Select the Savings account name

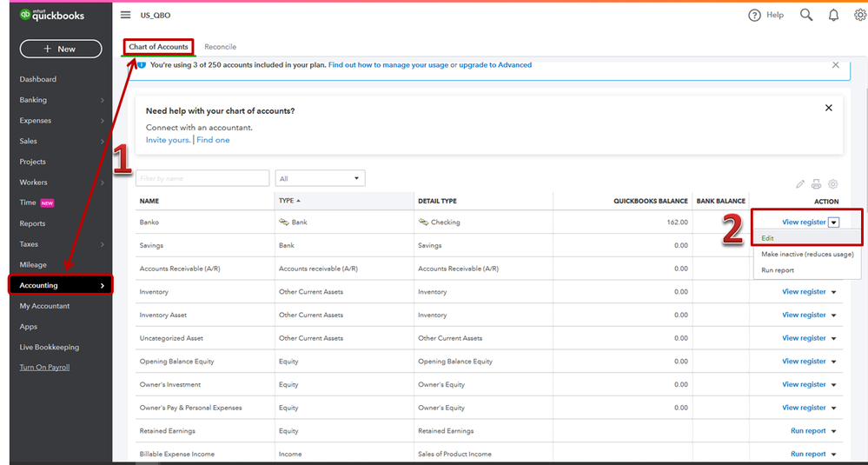click(151, 245)
